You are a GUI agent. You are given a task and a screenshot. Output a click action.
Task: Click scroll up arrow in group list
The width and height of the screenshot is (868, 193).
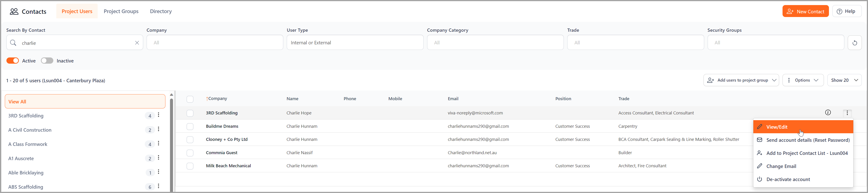[172, 95]
